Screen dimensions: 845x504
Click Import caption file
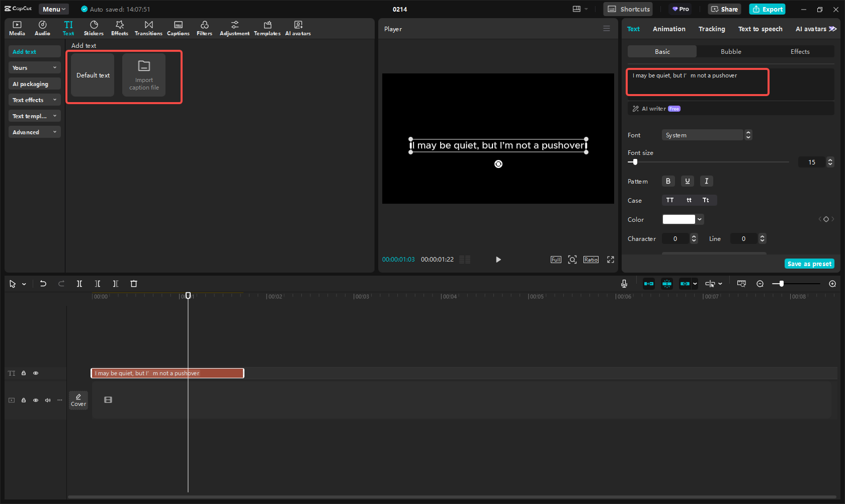[x=144, y=75]
